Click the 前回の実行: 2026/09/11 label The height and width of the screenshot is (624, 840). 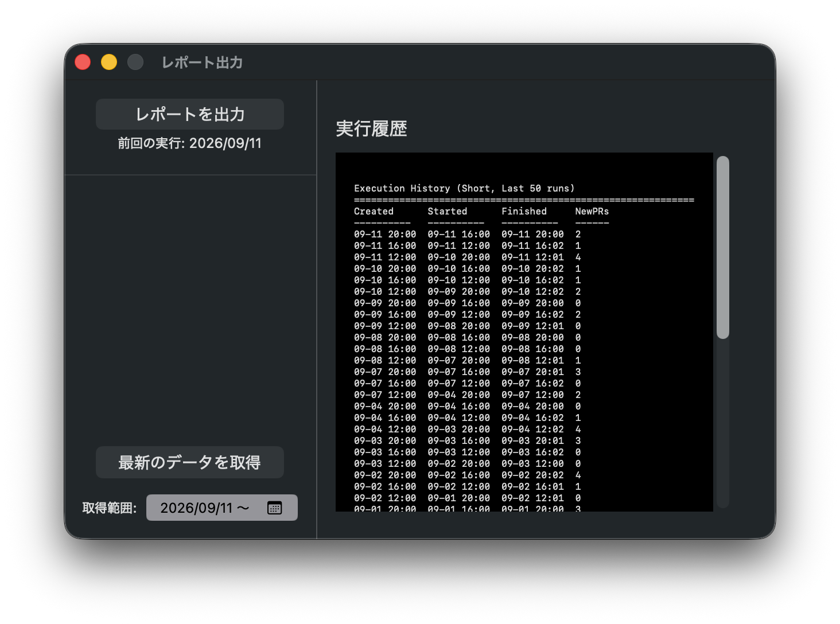tap(190, 143)
